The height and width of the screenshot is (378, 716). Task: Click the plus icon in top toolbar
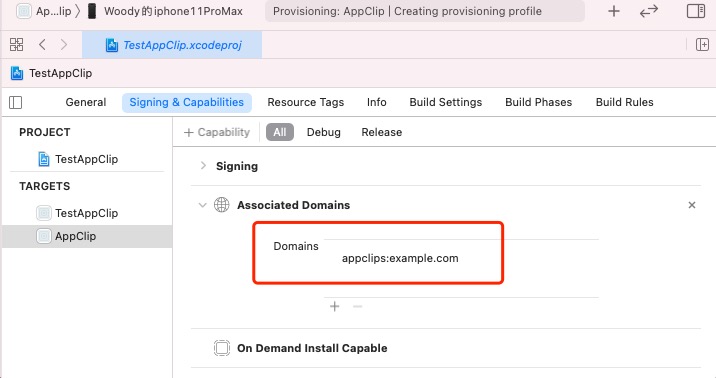pyautogui.click(x=614, y=11)
